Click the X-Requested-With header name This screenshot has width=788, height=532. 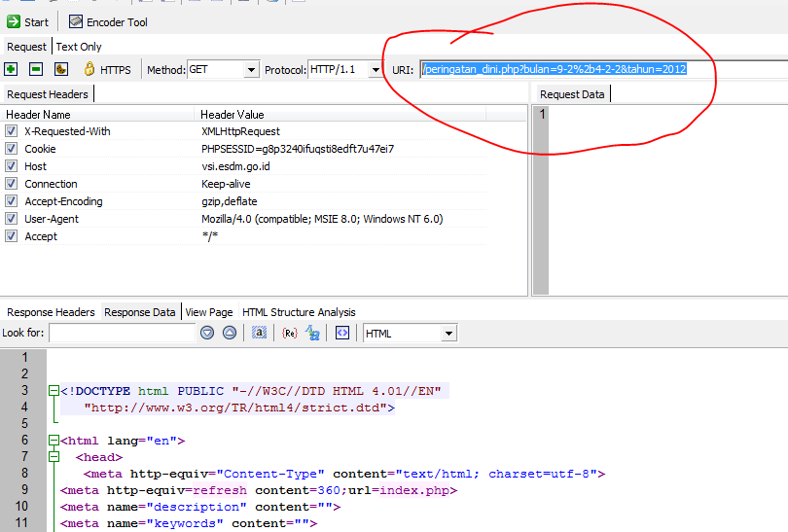pos(67,131)
